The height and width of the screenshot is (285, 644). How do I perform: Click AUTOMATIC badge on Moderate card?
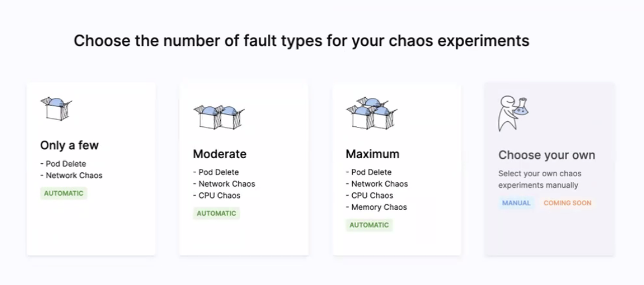click(x=216, y=213)
